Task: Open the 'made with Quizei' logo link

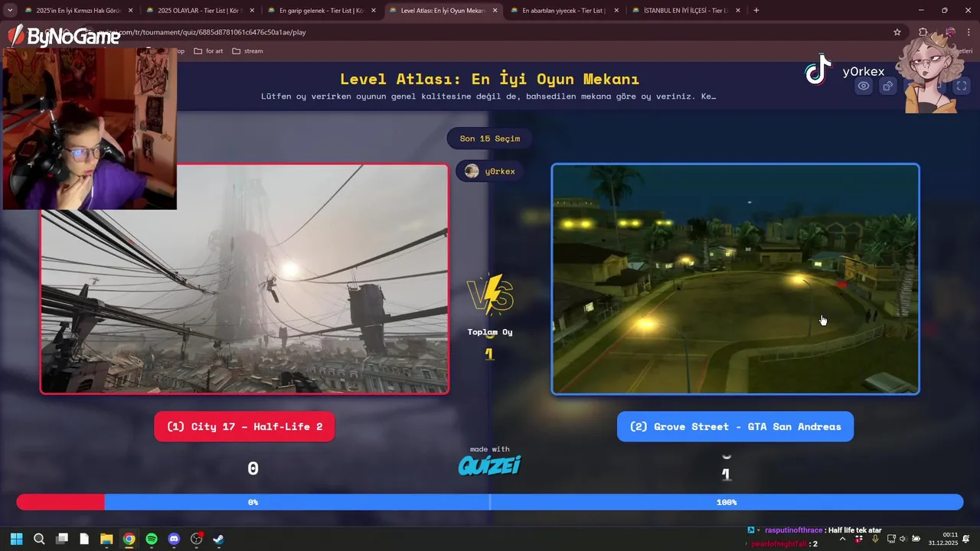Action: 490,461
